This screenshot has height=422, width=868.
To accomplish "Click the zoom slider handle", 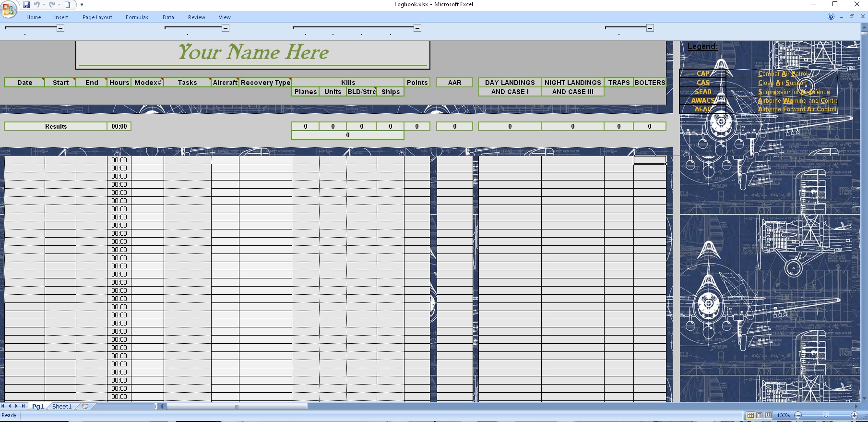I will click(826, 415).
